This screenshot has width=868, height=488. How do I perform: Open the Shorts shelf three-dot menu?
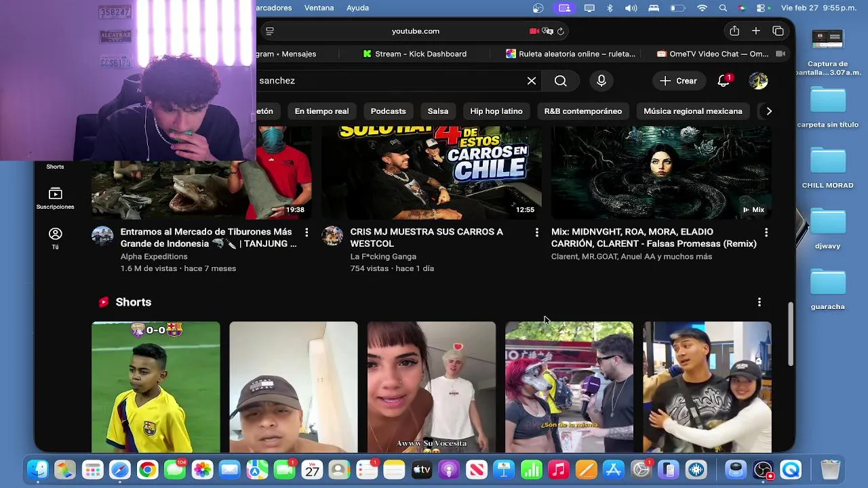point(759,302)
